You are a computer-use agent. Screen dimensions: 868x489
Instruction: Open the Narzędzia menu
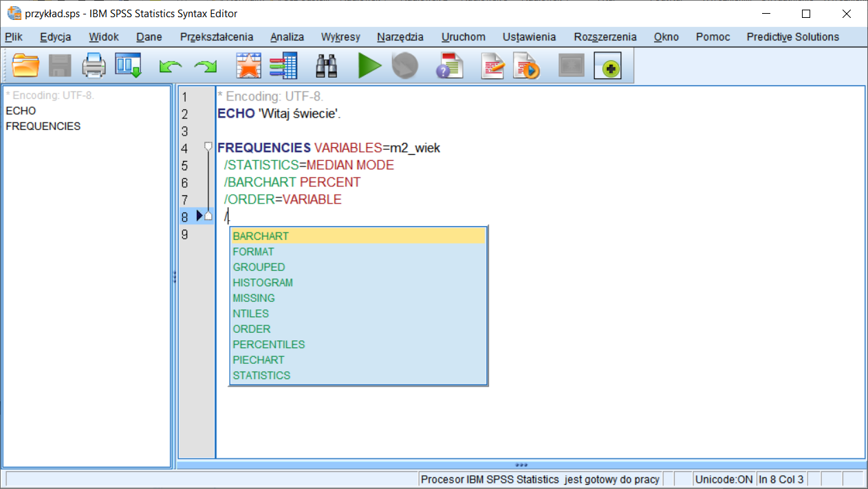pos(400,37)
